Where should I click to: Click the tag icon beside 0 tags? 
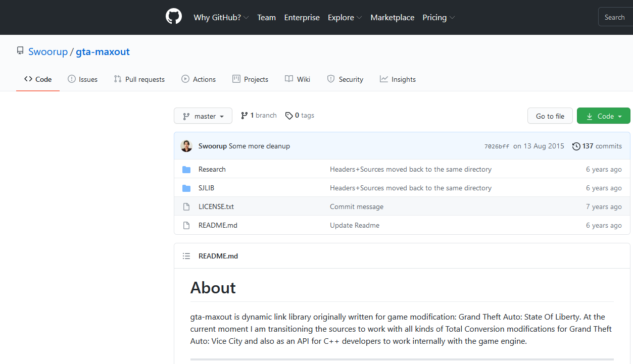click(x=289, y=116)
